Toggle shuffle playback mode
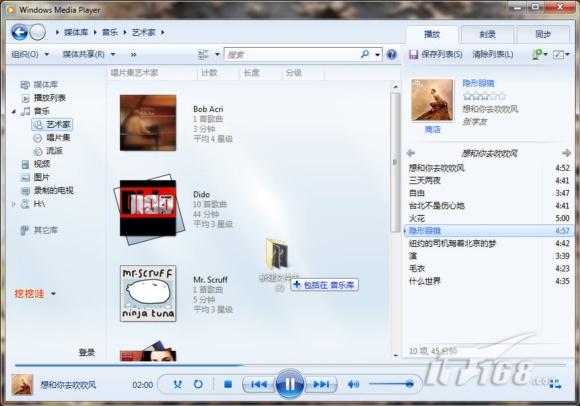580x406 pixels. click(x=178, y=384)
